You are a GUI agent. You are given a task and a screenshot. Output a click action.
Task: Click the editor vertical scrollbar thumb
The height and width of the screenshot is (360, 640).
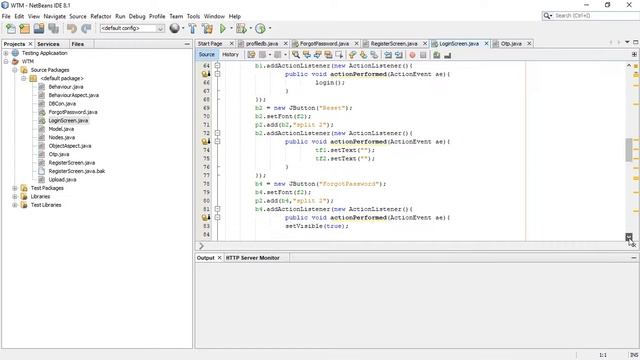629,150
